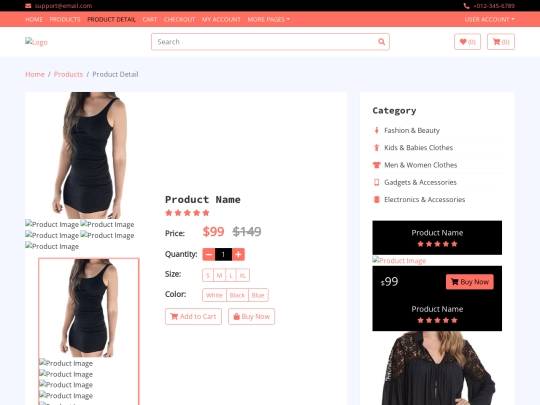Click the broken Product Image link in the sidebar
Screen dimensions: 540x405
coord(399,260)
